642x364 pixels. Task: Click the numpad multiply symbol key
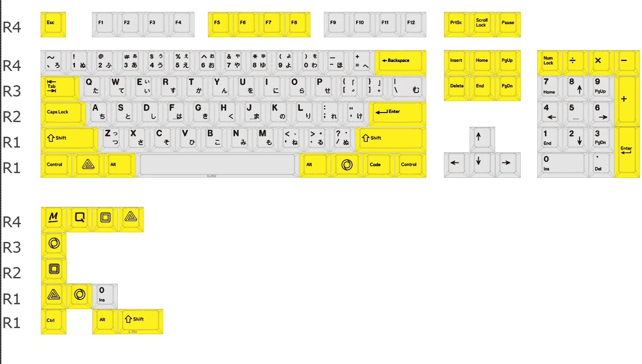point(600,62)
